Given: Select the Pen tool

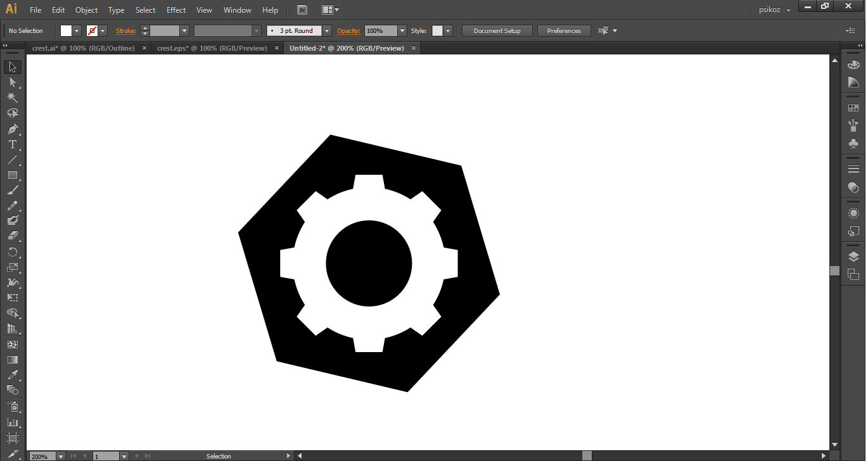Looking at the screenshot, I should point(12,129).
